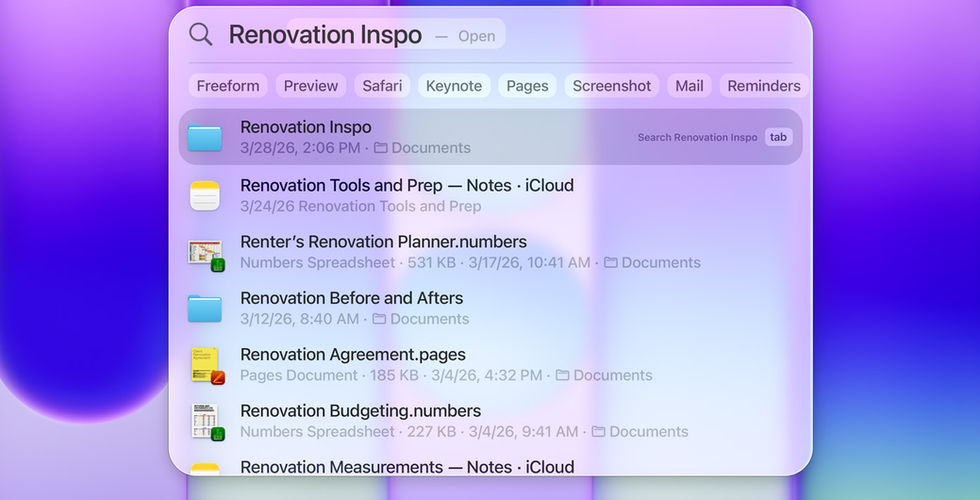Click Documents location of Renovation Before and Afters

point(421,319)
